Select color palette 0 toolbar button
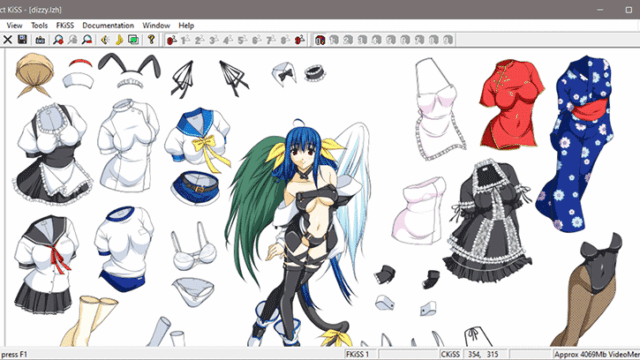 tap(320, 40)
